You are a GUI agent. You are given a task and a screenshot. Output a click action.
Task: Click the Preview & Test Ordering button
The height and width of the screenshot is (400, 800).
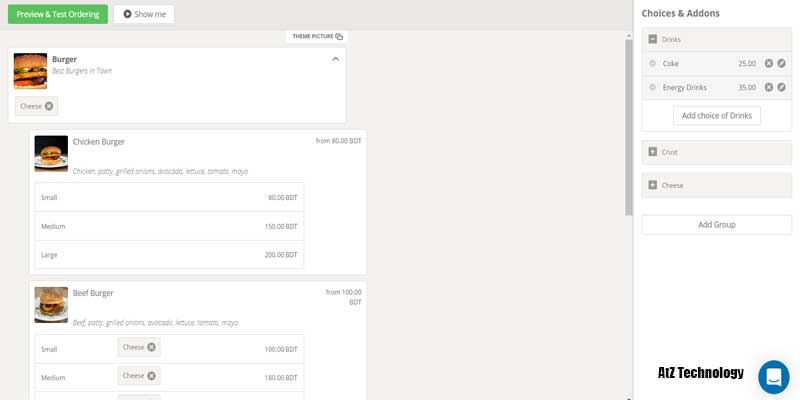[57, 14]
